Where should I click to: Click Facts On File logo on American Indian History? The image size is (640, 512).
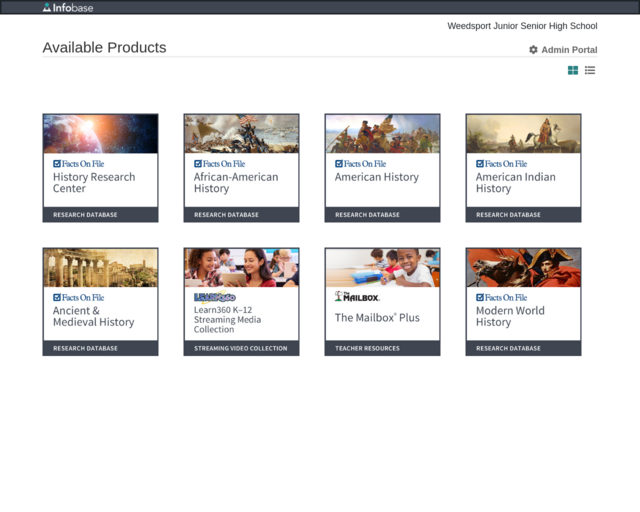pos(501,164)
